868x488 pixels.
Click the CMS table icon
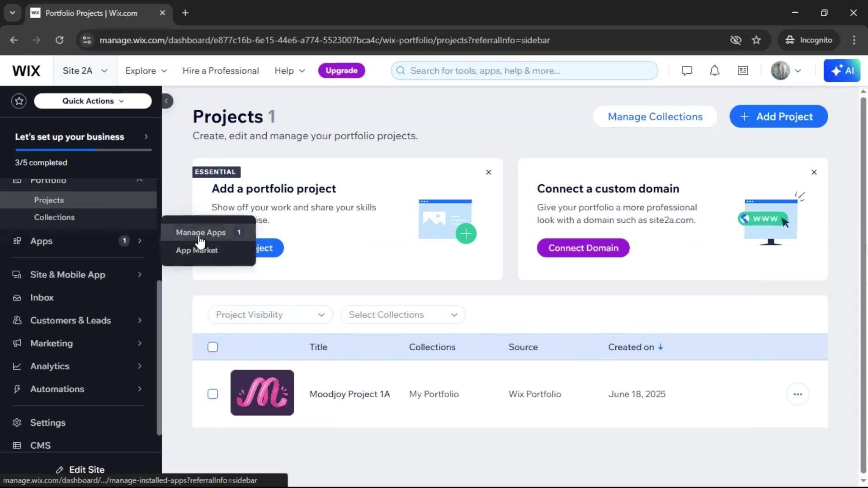click(x=17, y=446)
